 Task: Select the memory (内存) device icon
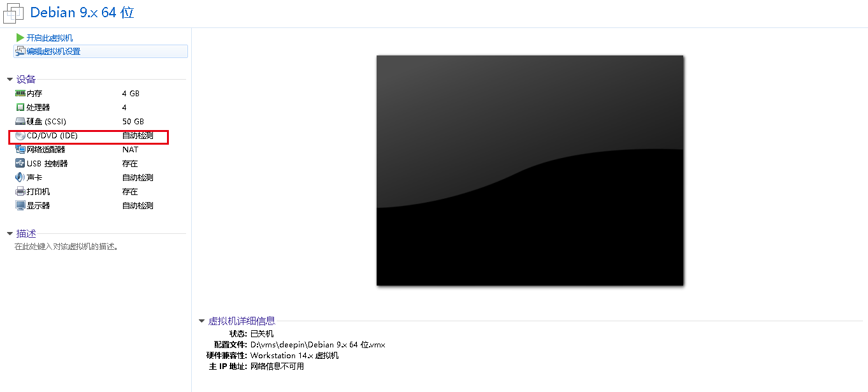point(20,93)
